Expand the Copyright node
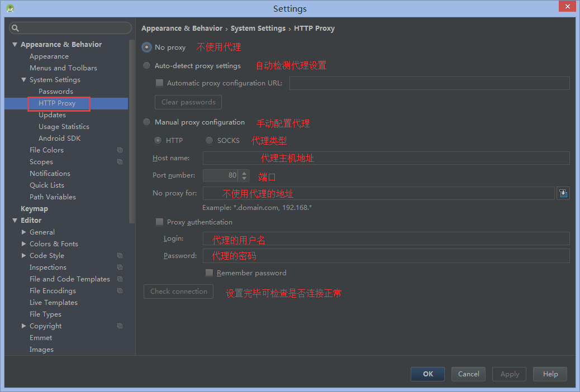Screen dimensions: 580x392 [23, 326]
